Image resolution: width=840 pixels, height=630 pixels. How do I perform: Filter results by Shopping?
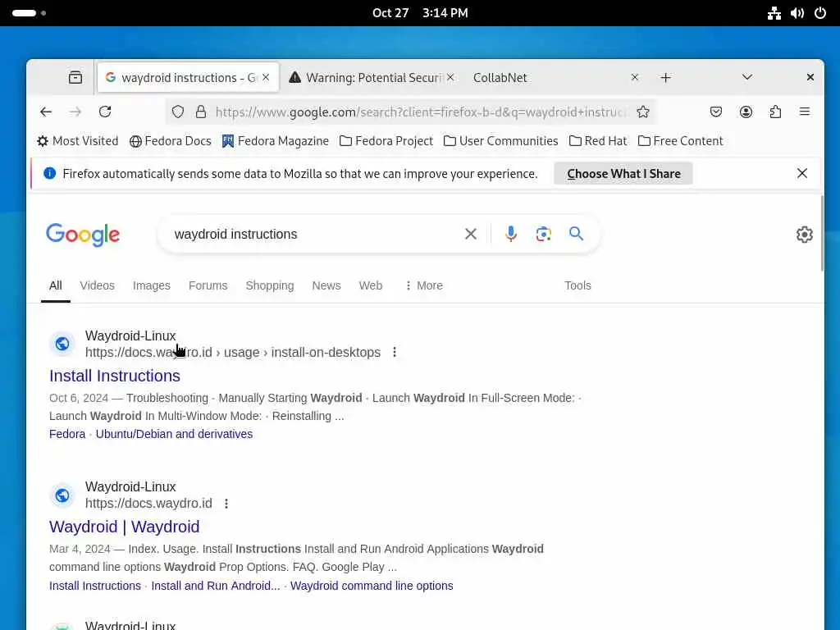coord(269,285)
